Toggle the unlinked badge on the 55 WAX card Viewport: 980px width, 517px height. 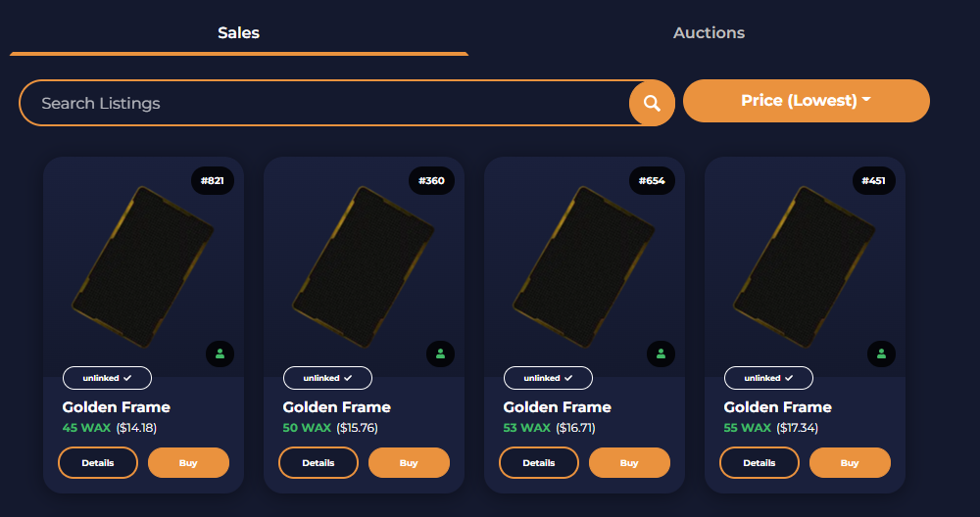(768, 378)
